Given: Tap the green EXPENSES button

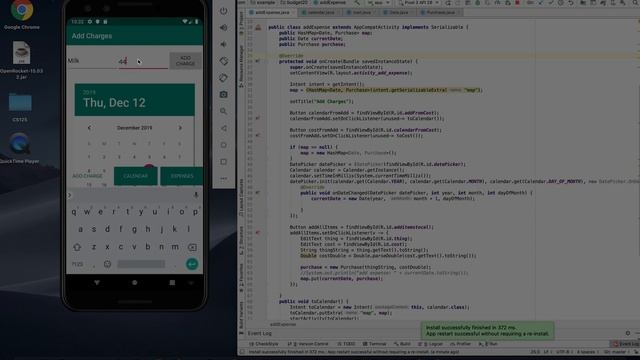Looking at the screenshot, I should coord(182,176).
